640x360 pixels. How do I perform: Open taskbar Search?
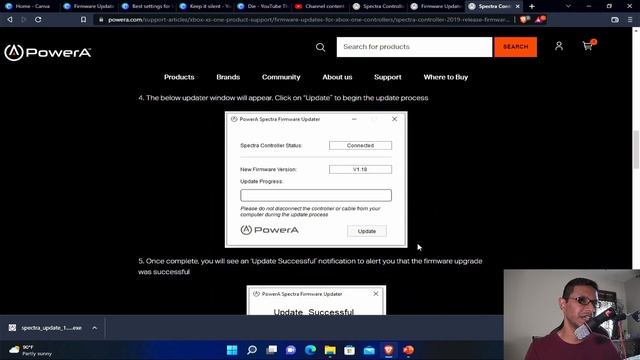[252, 350]
